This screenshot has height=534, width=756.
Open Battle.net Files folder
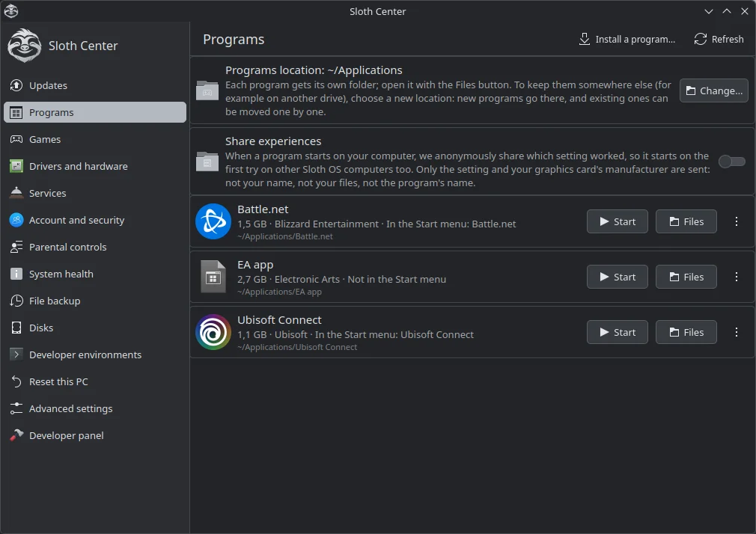click(686, 221)
